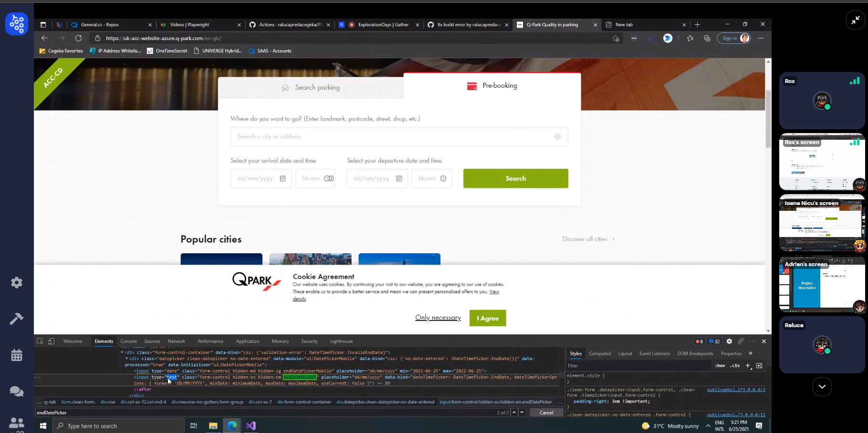868x433 pixels.
Task: Open DevTools Network tab
Action: point(176,341)
